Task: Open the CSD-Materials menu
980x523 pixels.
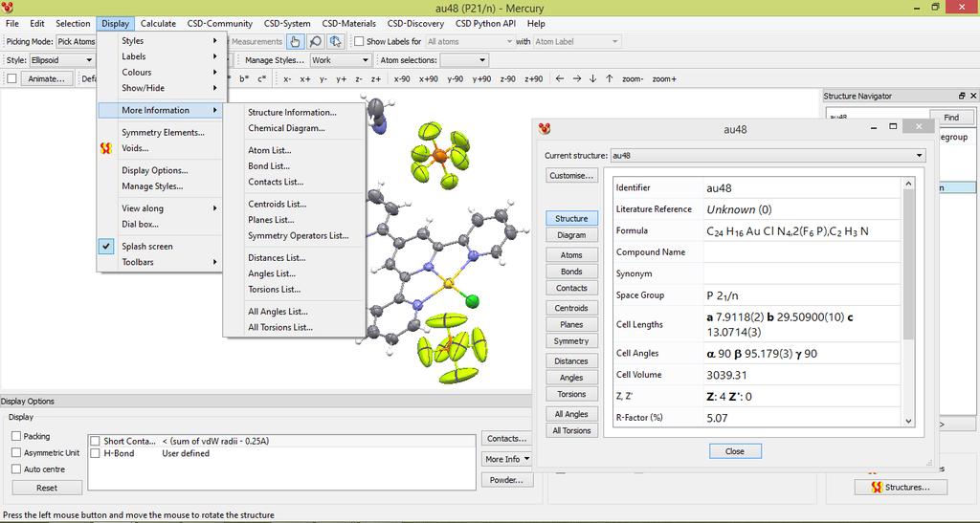Action: (x=348, y=24)
